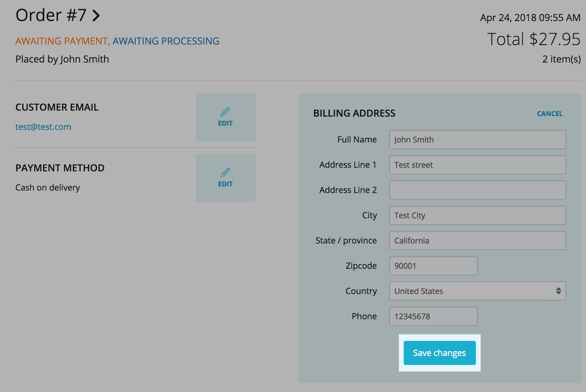Viewport: 586px width, 392px height.
Task: Click the State / province field
Action: pos(477,240)
